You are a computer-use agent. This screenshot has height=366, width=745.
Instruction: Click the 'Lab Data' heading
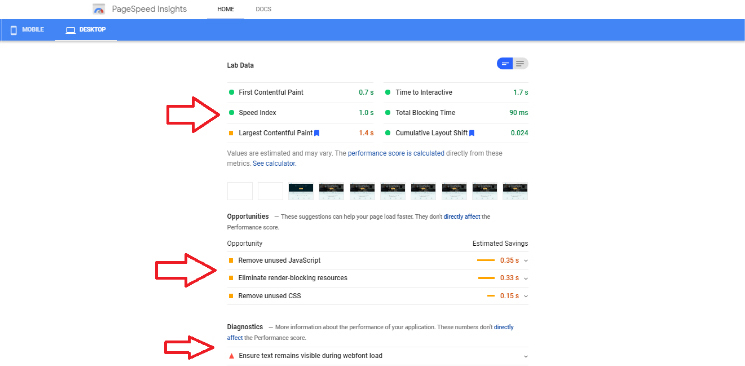(x=240, y=66)
